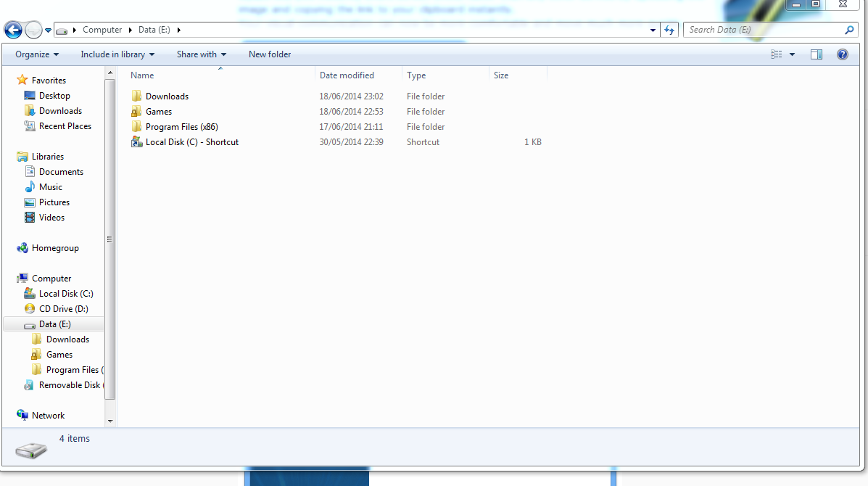Select Data (E:) tree node
The image size is (868, 486).
tap(54, 324)
